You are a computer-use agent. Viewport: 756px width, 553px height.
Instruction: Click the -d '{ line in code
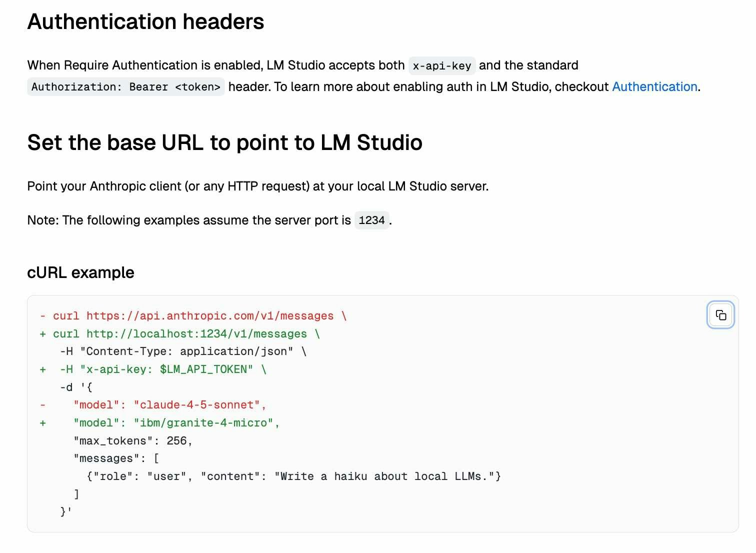click(76, 387)
